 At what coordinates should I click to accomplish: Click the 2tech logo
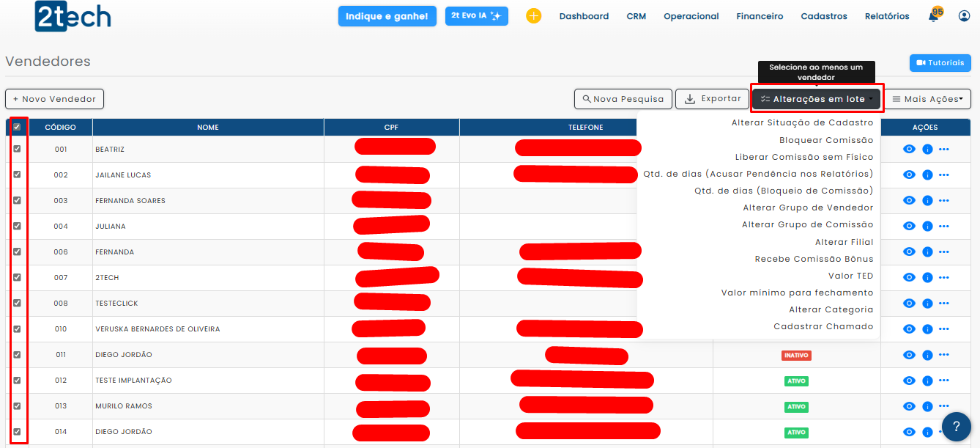click(73, 16)
